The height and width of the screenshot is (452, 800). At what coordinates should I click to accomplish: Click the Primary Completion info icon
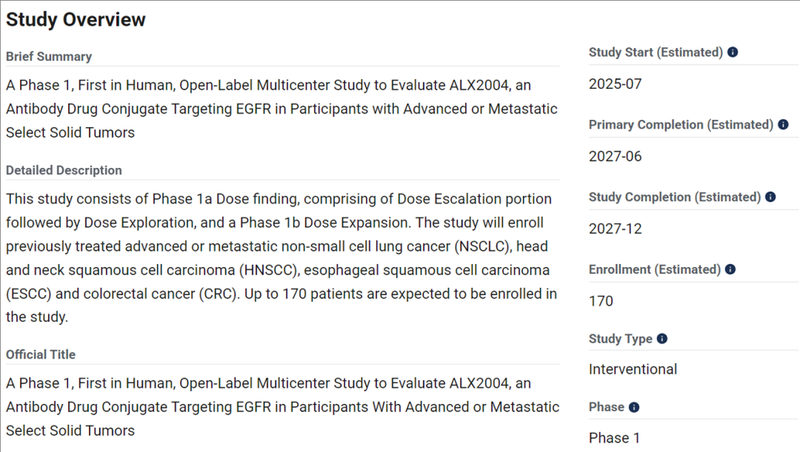783,124
